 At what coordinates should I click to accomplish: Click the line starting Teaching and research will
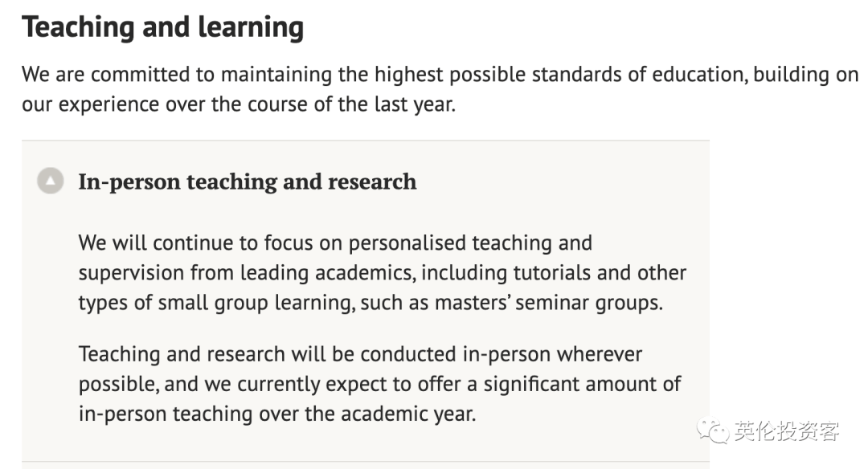click(x=360, y=354)
